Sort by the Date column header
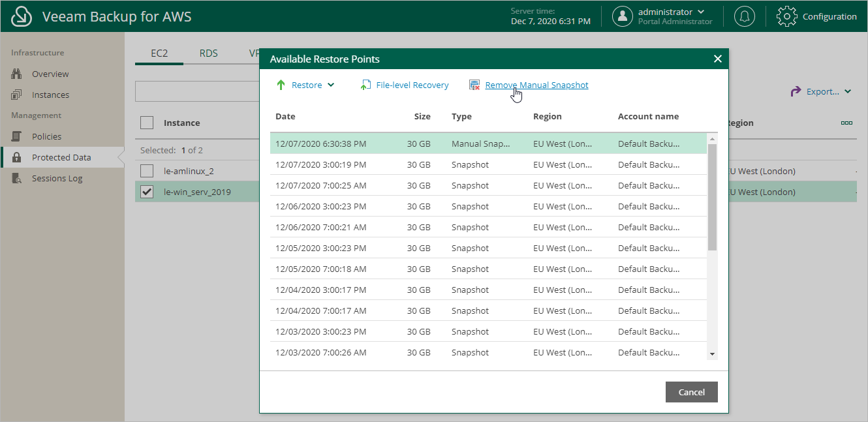 (x=285, y=116)
